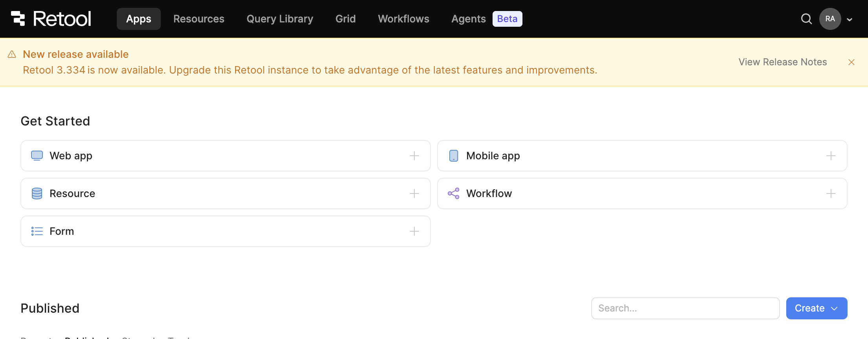Expand the account menu chevron
This screenshot has height=339, width=868.
pos(850,19)
